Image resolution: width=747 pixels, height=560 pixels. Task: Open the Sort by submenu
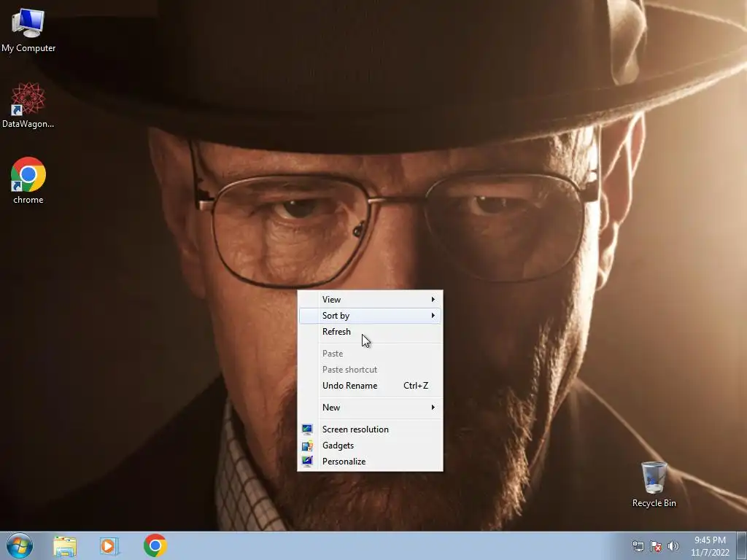(370, 316)
